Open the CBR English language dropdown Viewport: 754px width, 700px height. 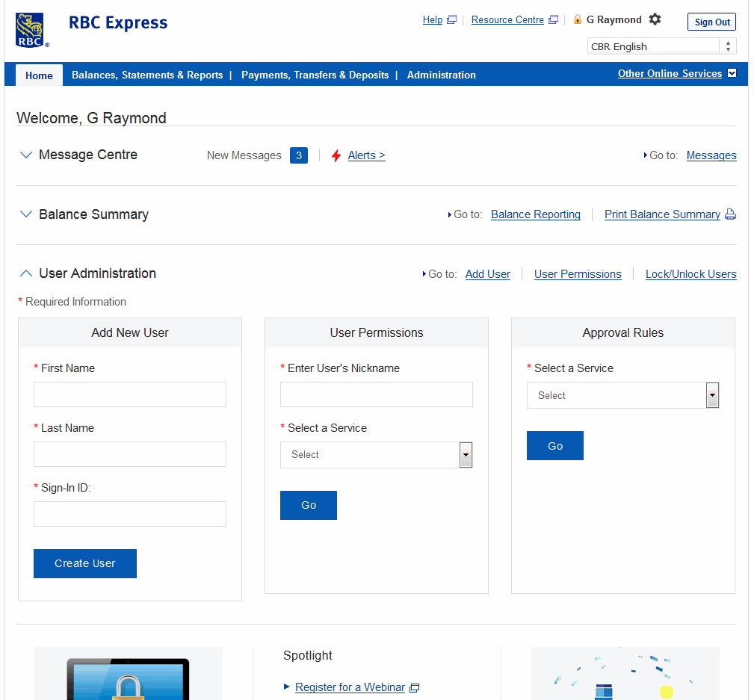click(661, 46)
